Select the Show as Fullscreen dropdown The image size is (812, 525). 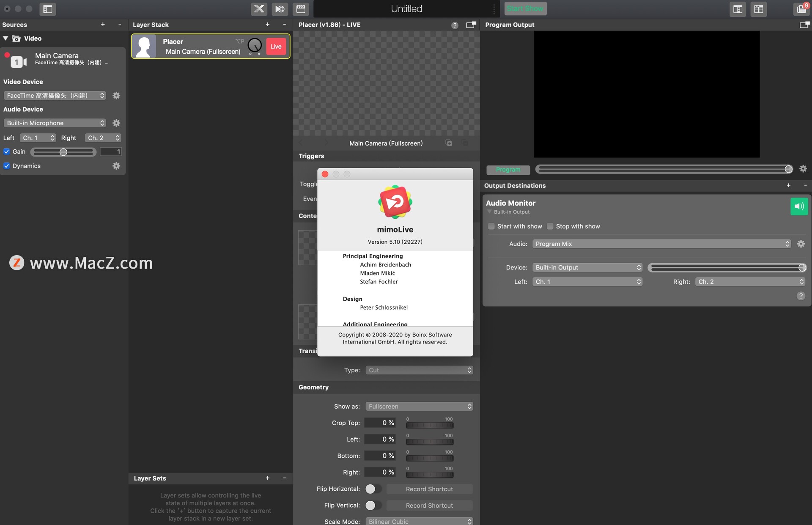coord(418,406)
